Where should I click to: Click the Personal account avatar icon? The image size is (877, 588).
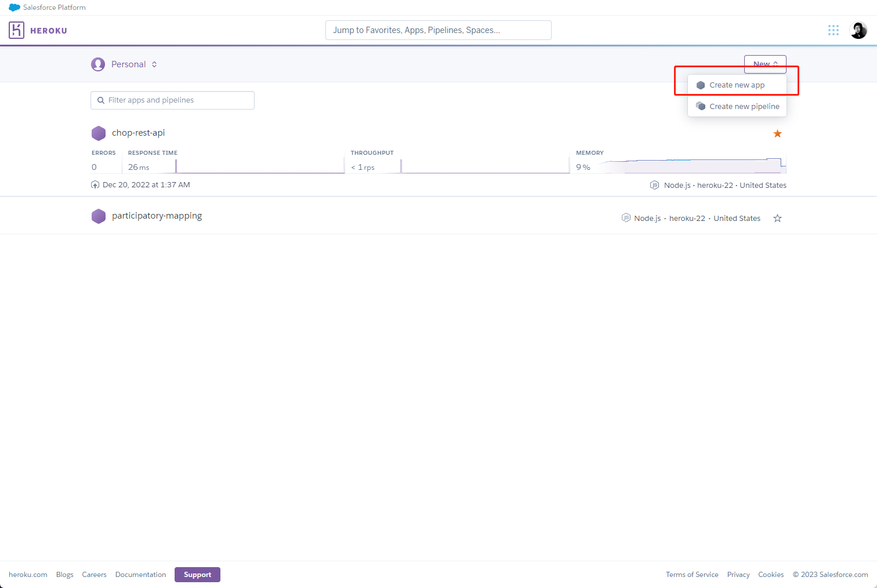coord(98,64)
